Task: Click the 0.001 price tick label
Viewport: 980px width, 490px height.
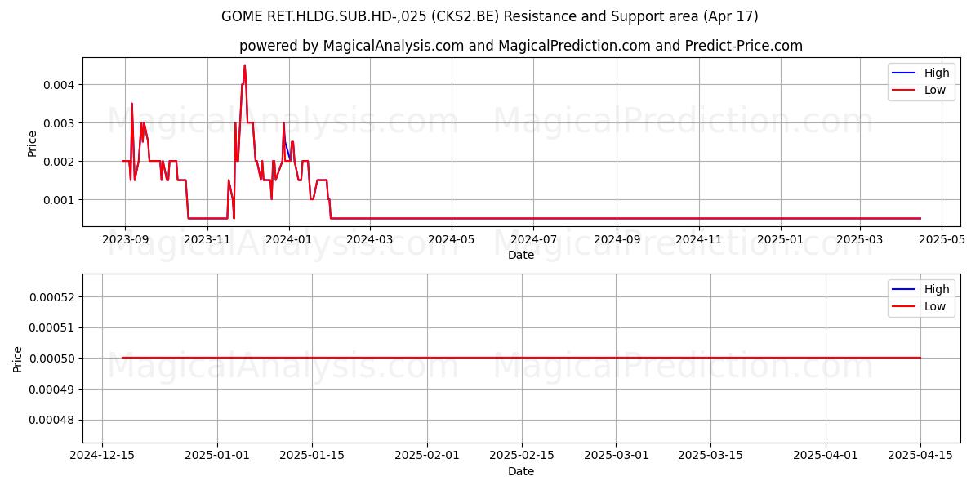Action: (x=61, y=200)
